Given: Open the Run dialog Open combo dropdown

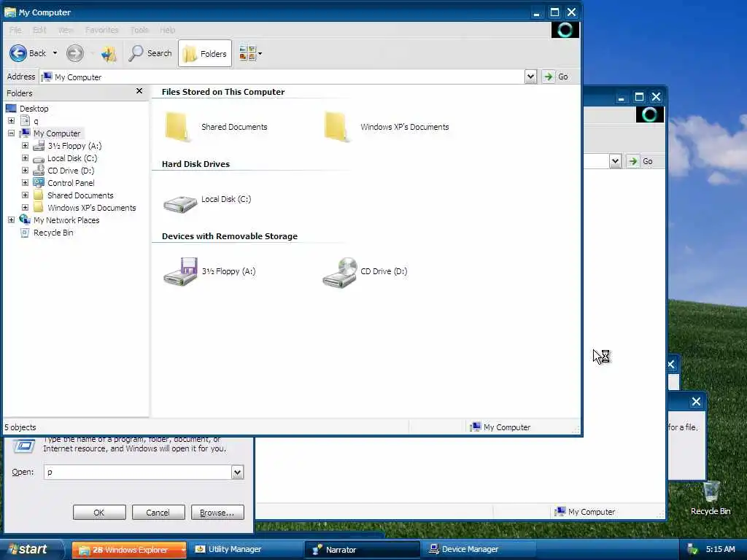Looking at the screenshot, I should point(237,472).
